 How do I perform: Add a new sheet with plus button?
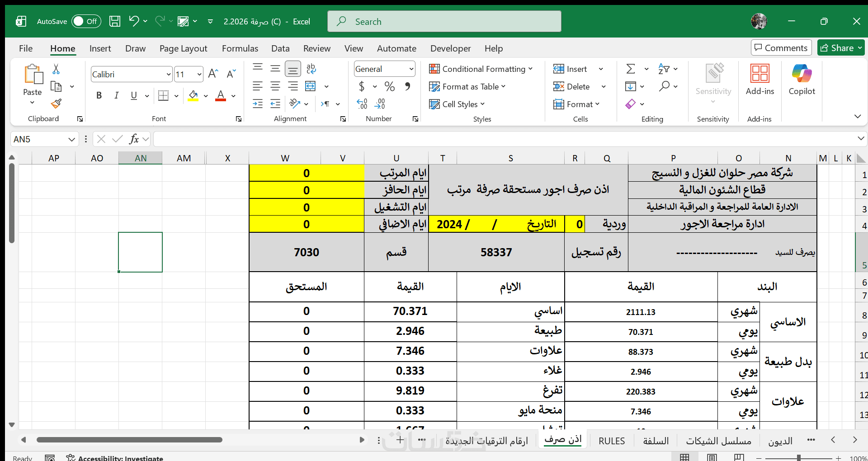click(400, 440)
